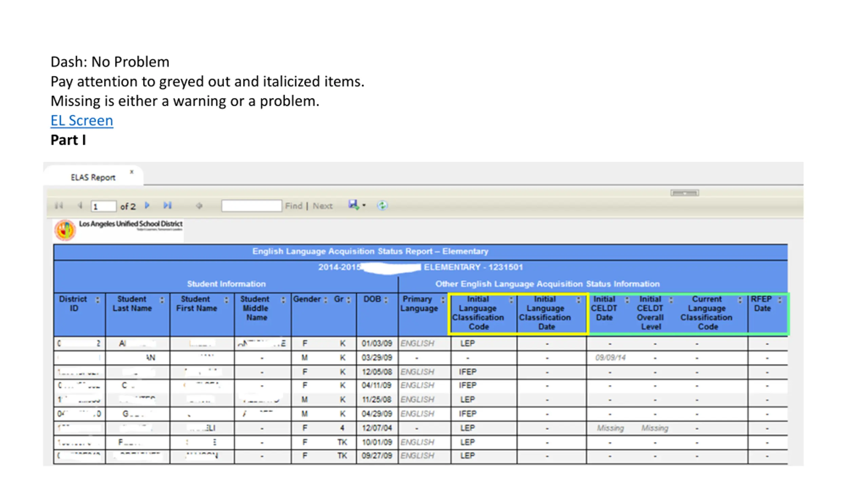The height and width of the screenshot is (488, 868).
Task: Click the LAUSD district logo
Action: [65, 230]
